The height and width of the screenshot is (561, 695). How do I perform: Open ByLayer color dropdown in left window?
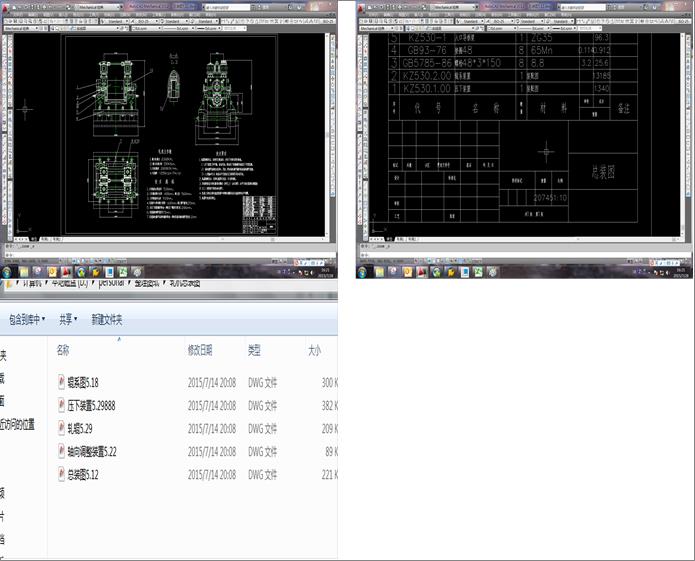146,28
